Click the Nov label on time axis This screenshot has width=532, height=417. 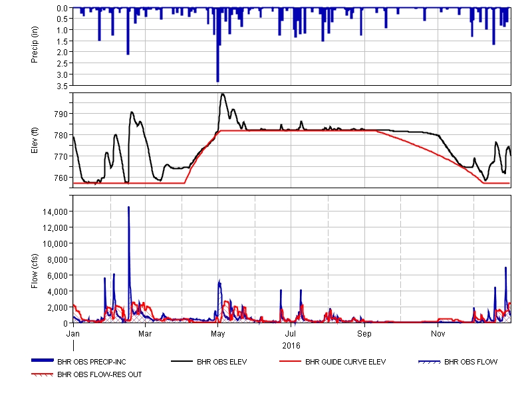(438, 334)
